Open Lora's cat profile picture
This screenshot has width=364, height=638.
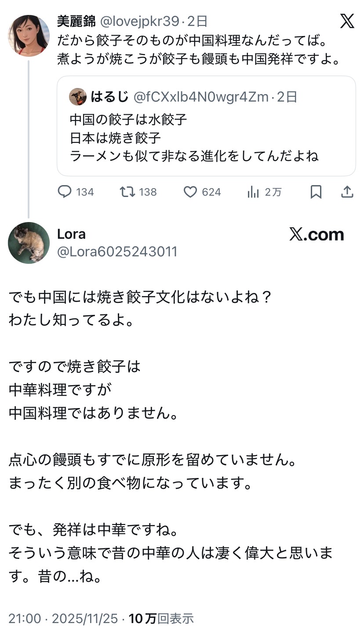click(29, 243)
